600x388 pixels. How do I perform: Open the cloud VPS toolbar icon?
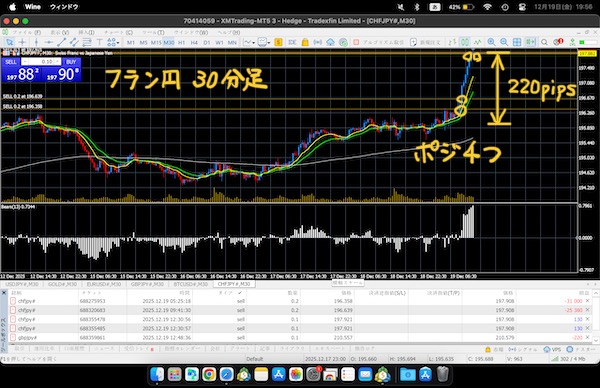[330, 42]
